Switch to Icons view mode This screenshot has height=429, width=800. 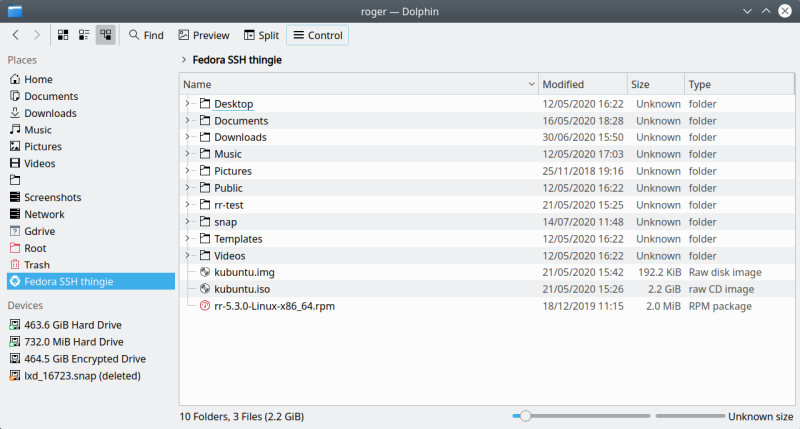pyautogui.click(x=63, y=35)
